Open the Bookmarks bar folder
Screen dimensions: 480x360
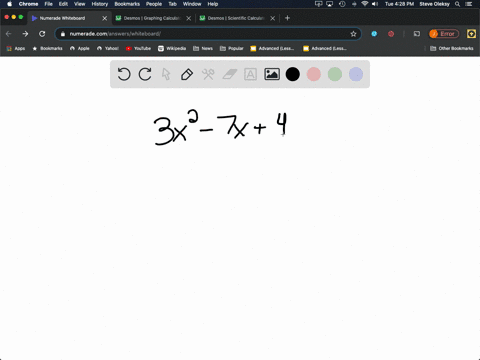click(x=47, y=48)
